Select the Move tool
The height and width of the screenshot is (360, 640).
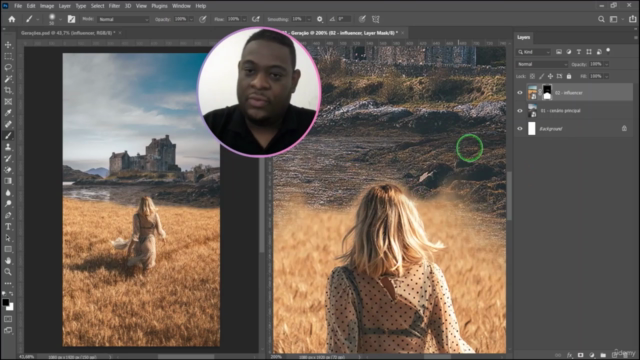click(8, 44)
